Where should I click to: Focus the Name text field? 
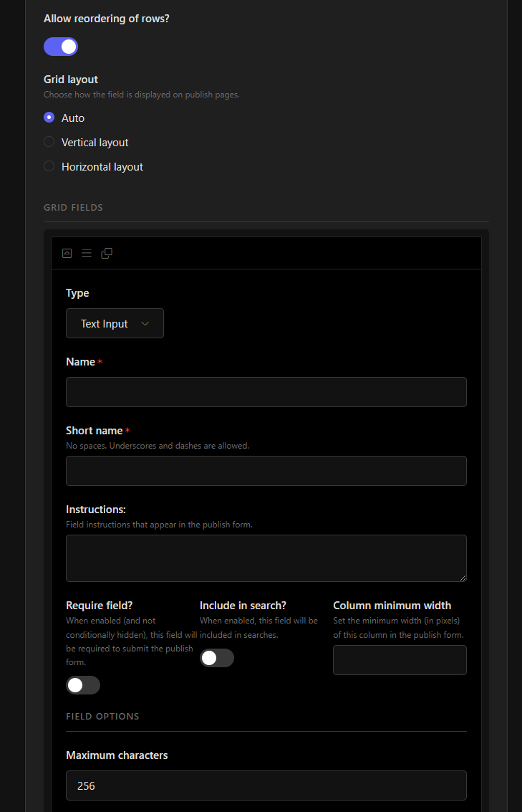[x=266, y=392]
